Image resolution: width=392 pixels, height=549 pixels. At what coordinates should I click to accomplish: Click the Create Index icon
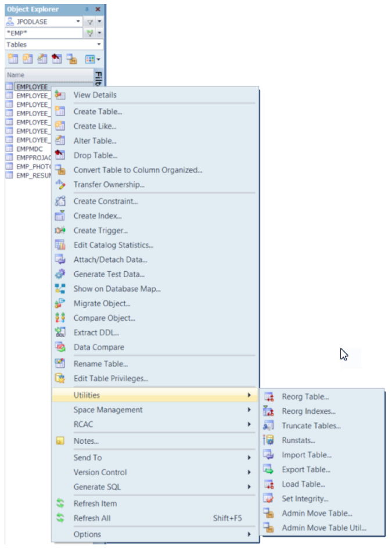[x=60, y=216]
